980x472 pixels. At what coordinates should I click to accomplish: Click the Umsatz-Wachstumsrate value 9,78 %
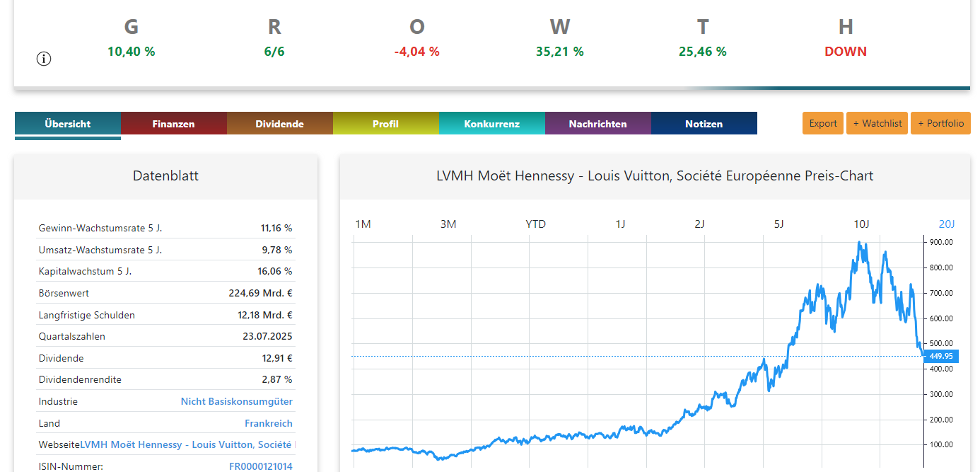276,250
